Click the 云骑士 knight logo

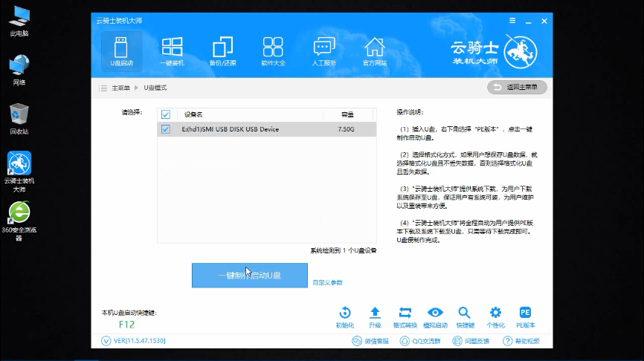[521, 52]
